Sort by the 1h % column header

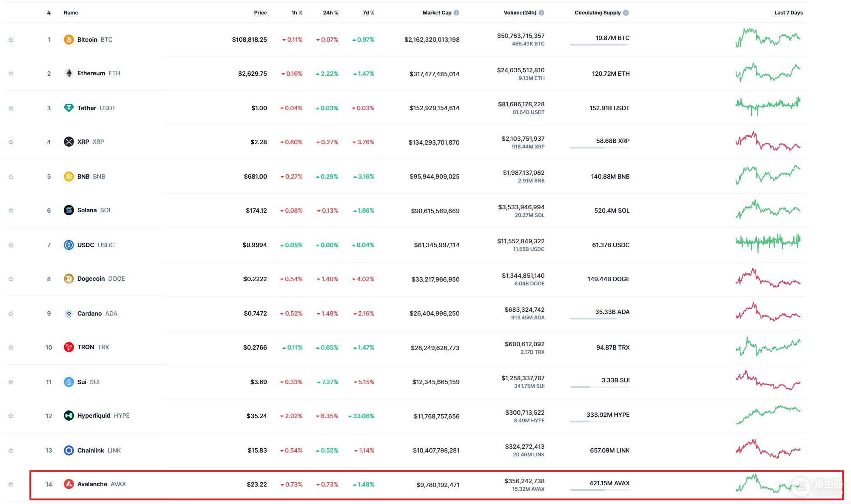[x=297, y=13]
